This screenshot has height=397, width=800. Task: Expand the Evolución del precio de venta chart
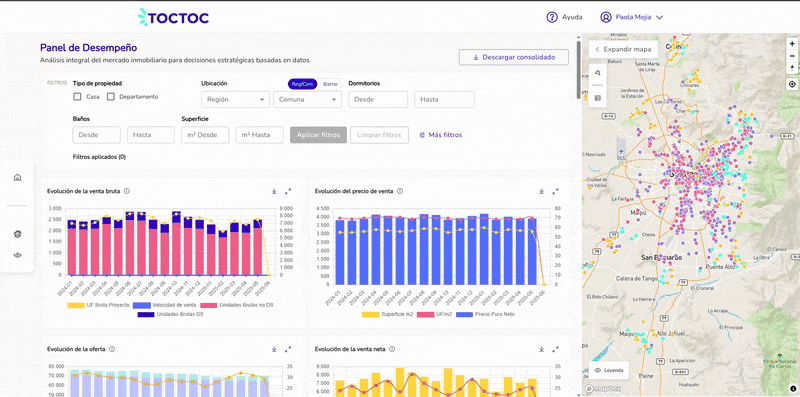pos(556,191)
